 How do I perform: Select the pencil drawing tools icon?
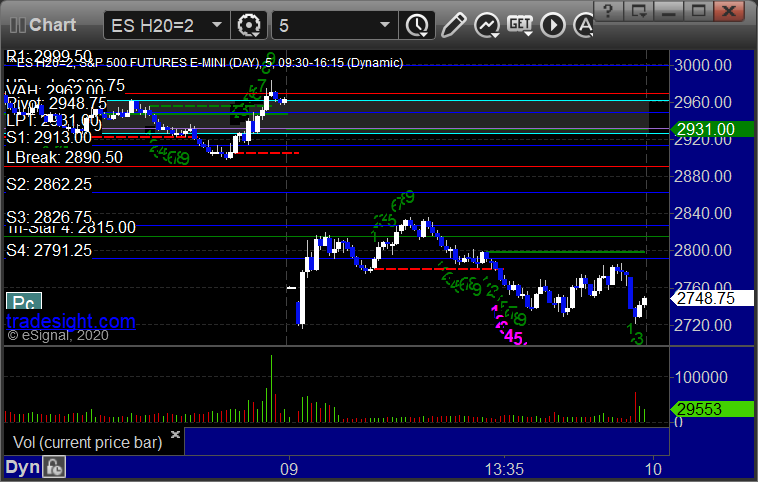click(x=453, y=25)
